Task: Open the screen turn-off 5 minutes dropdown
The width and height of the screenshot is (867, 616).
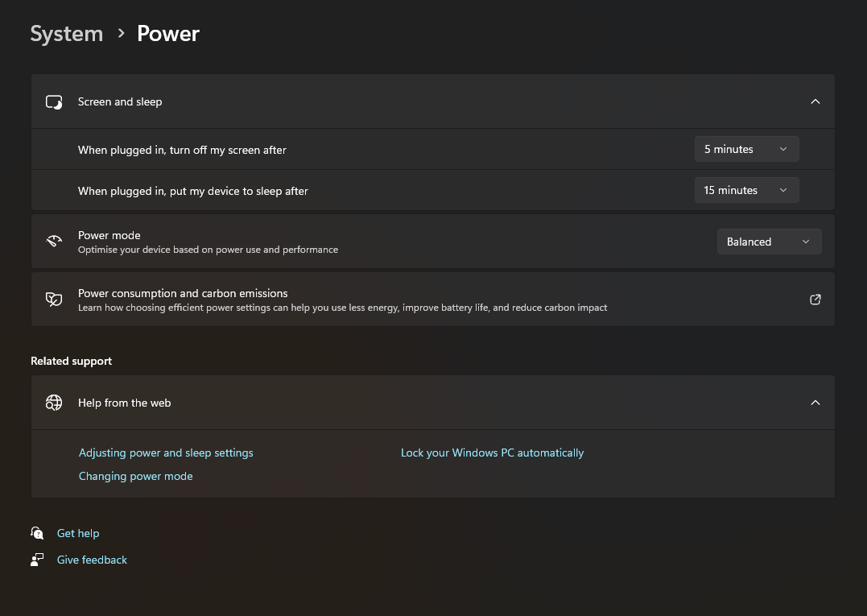Action: click(746, 149)
